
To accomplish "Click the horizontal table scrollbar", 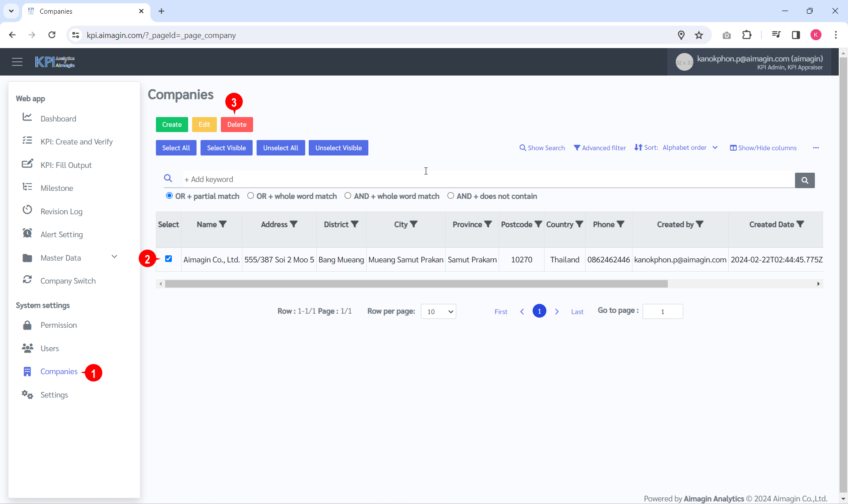I will pos(416,284).
